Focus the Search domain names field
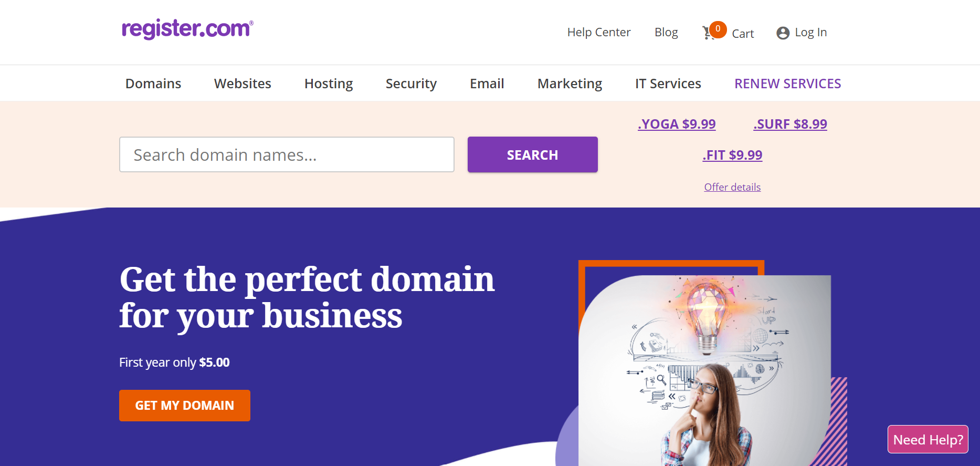The height and width of the screenshot is (466, 980). click(287, 154)
